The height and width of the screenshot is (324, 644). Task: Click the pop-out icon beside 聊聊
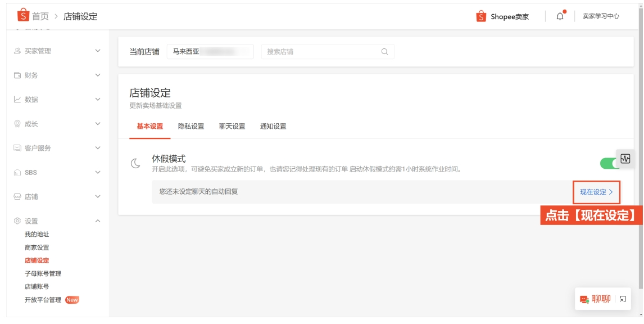622,298
